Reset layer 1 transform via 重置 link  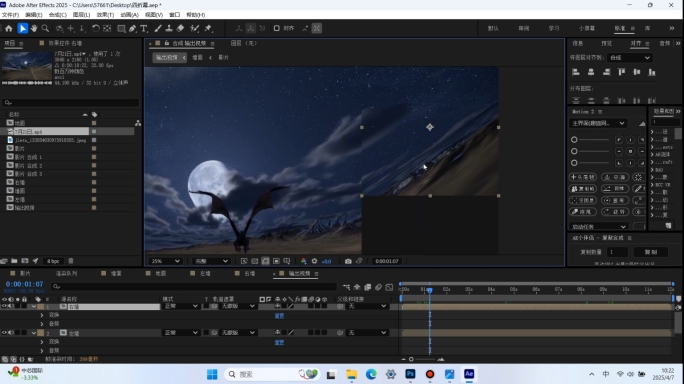(x=279, y=315)
